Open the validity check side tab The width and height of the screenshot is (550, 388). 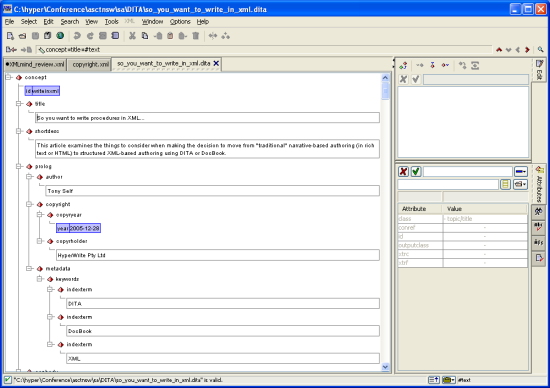pyautogui.click(x=538, y=258)
